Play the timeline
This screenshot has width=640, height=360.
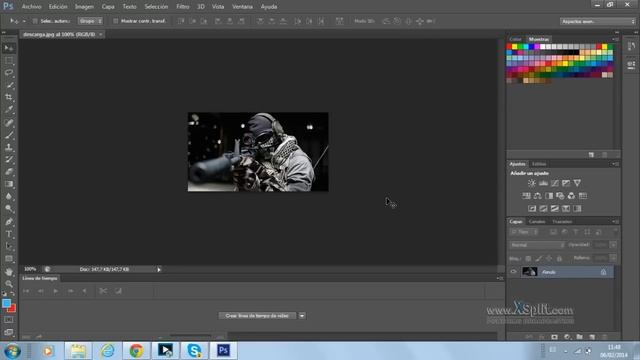[56, 291]
